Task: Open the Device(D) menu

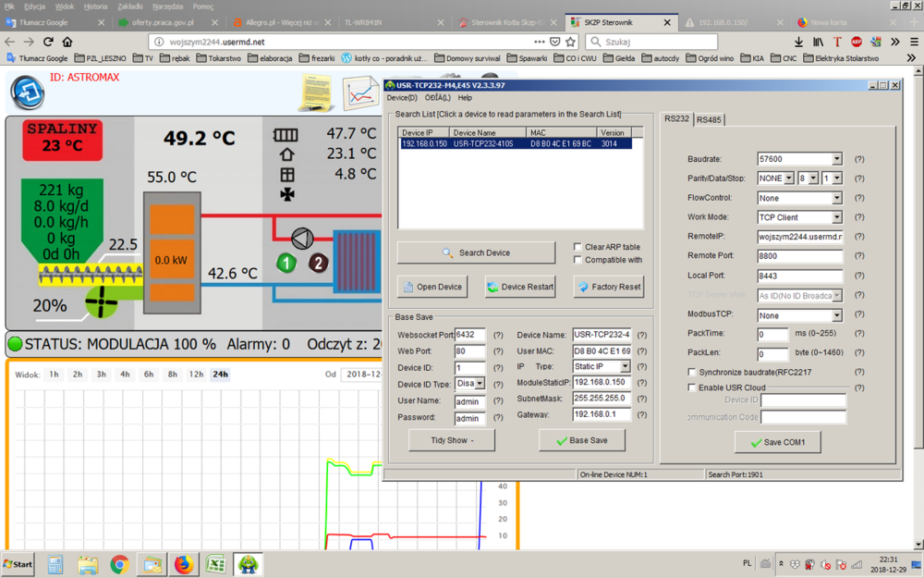Action: (402, 98)
